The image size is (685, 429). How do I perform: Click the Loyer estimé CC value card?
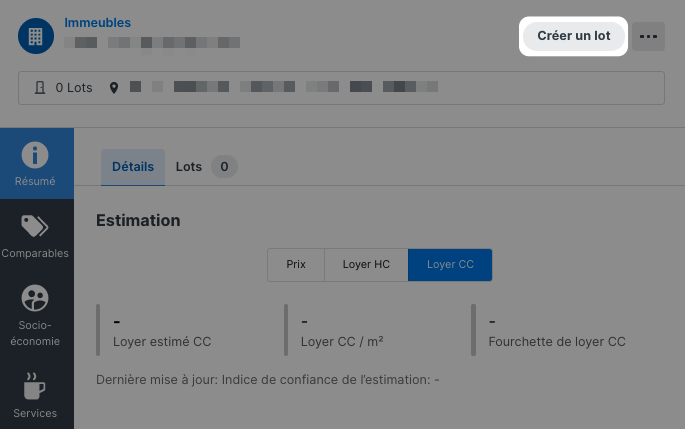(183, 330)
